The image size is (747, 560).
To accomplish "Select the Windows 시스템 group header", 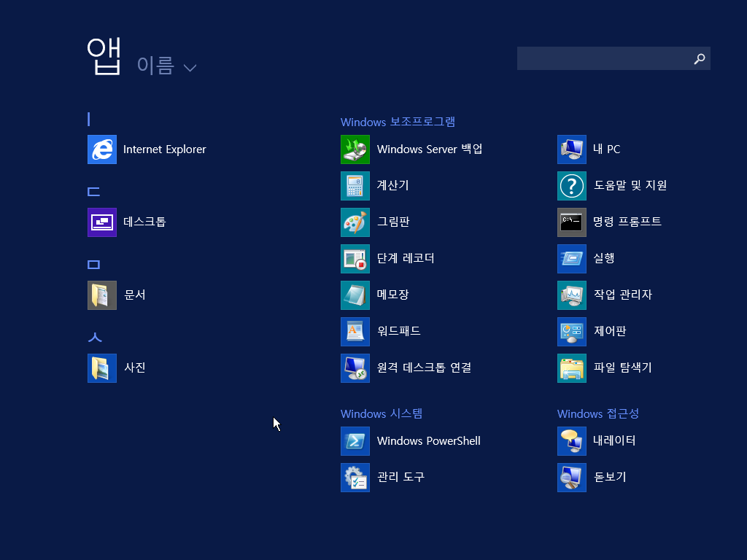I will (382, 413).
